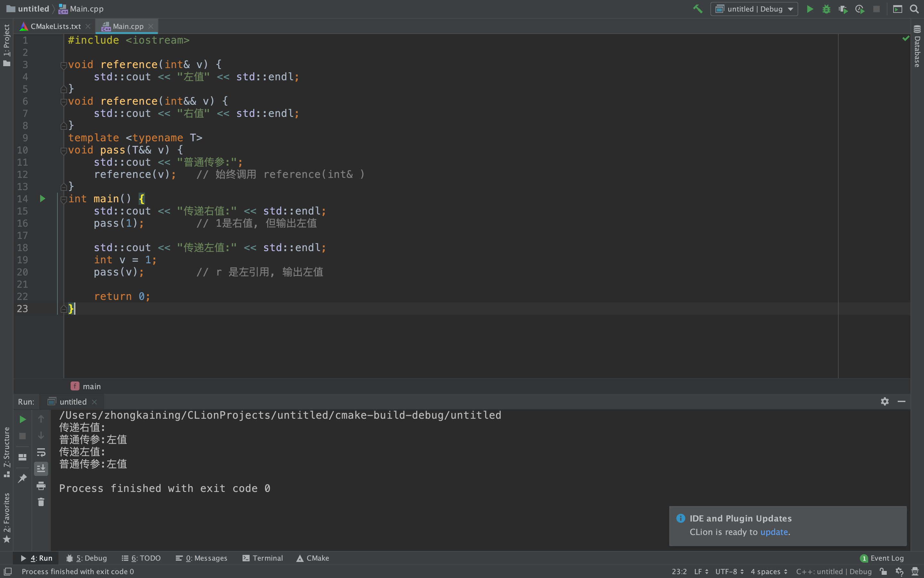The width and height of the screenshot is (924, 578).
Task: Rerun program with Run panel green arrow
Action: [22, 419]
